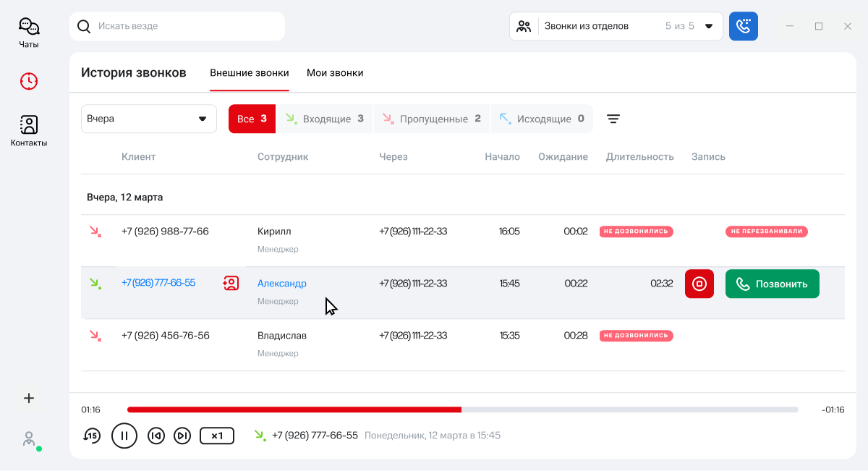Open the Contacts section in sidebar
The image size is (868, 471).
29,130
